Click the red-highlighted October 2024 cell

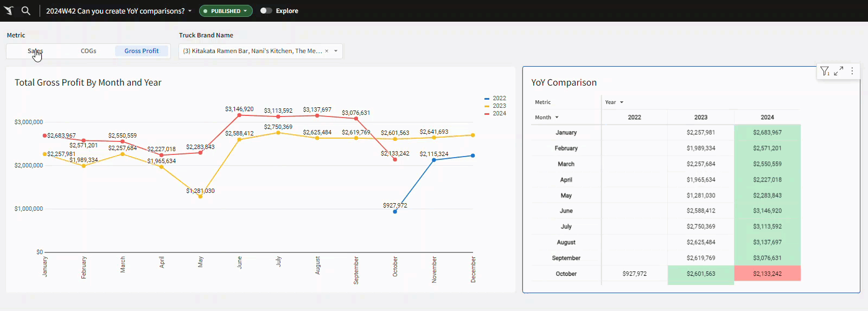point(767,274)
